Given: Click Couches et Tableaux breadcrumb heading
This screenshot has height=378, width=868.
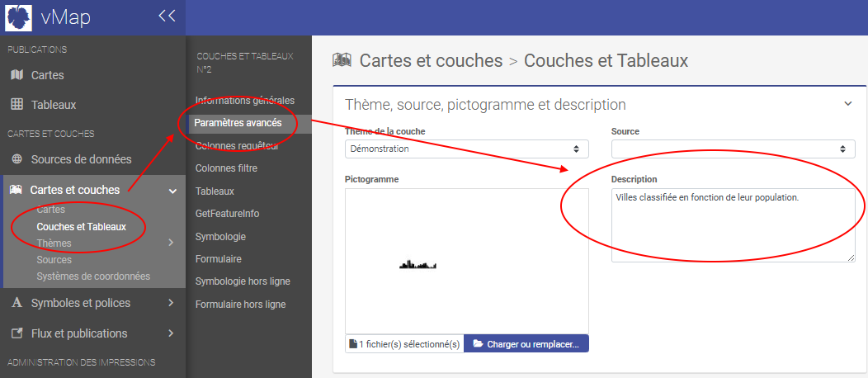Looking at the screenshot, I should 606,60.
